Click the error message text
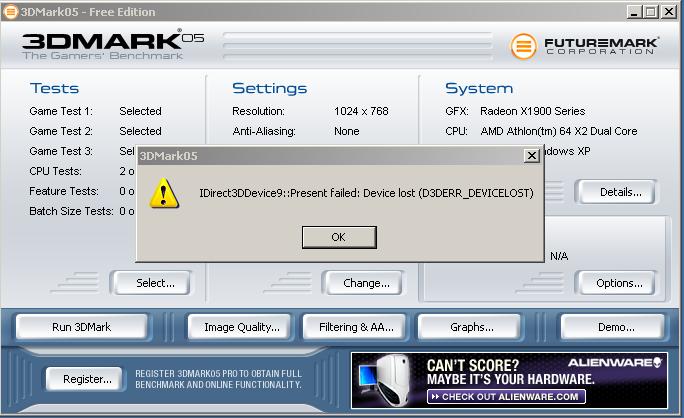This screenshot has height=418, width=684. 366,193
